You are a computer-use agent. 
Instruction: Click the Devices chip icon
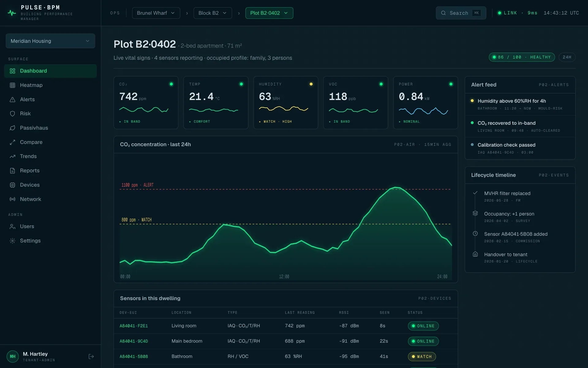tap(12, 185)
